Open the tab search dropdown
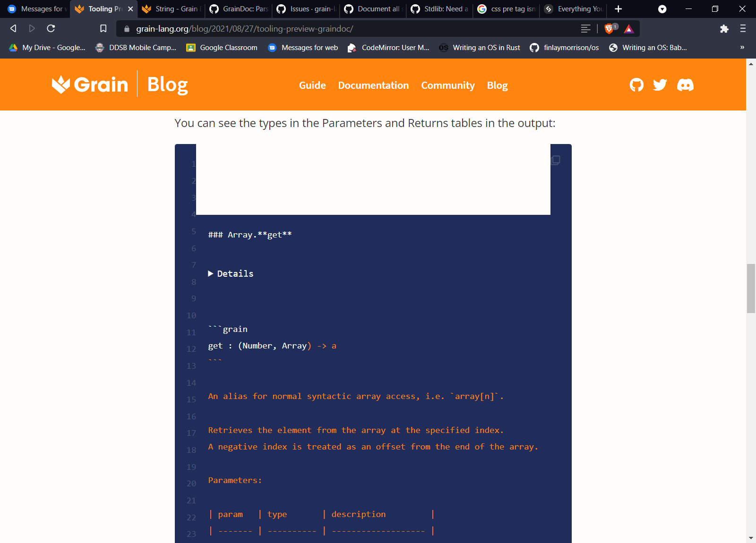 click(662, 9)
